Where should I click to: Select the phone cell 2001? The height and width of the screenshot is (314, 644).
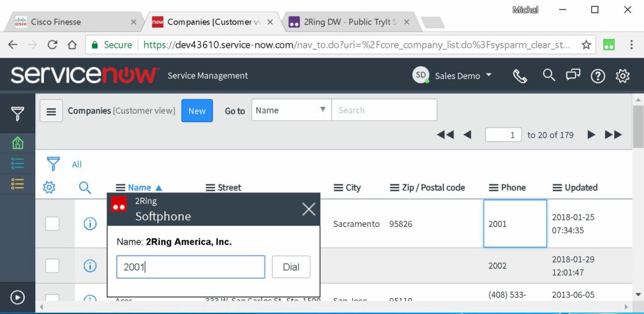point(515,223)
